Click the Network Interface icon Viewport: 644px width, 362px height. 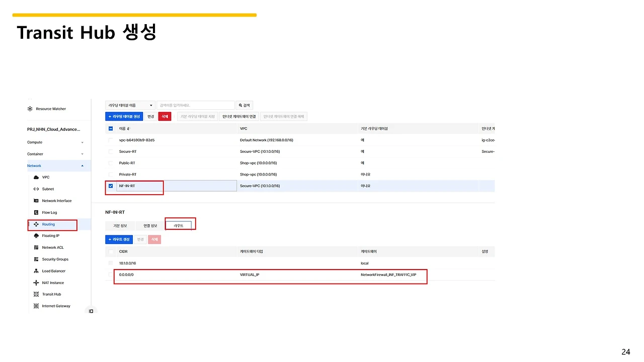click(x=36, y=201)
